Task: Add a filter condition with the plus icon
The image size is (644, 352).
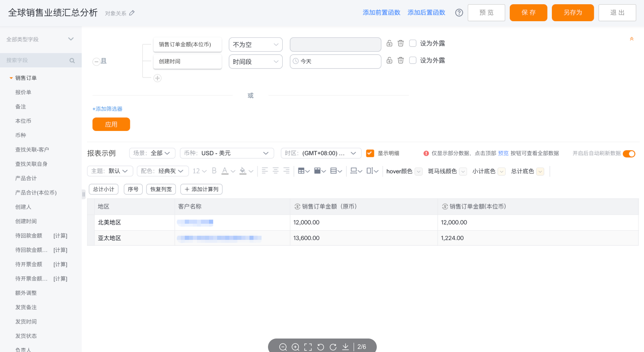Action: point(157,78)
